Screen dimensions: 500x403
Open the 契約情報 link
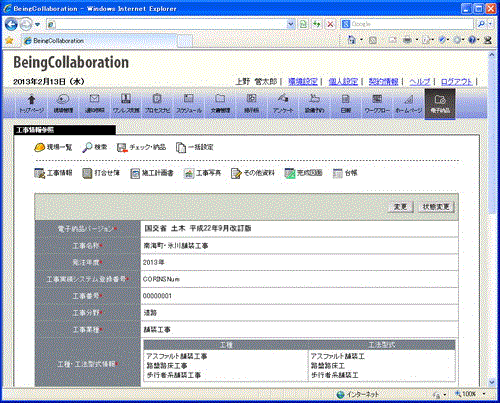pos(383,81)
